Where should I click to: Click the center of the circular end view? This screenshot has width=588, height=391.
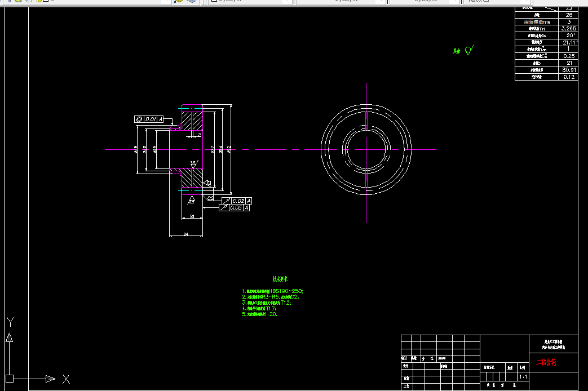[366, 149]
